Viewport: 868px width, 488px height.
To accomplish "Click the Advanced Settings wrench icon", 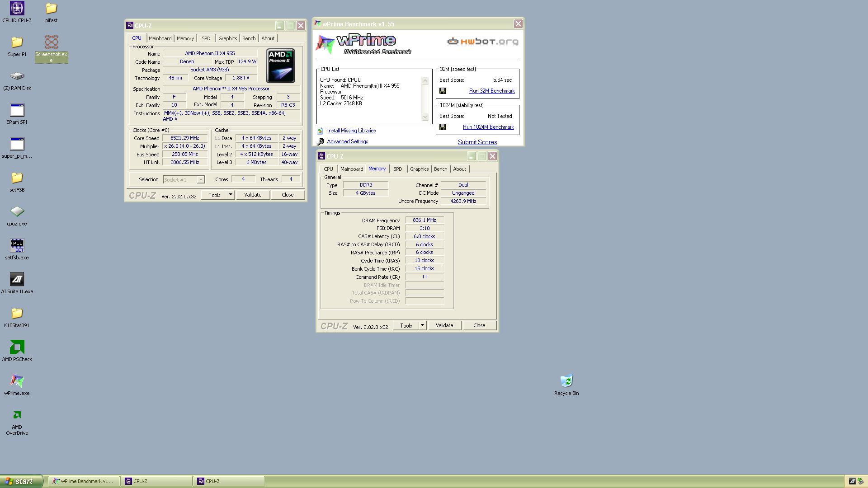I will 320,141.
